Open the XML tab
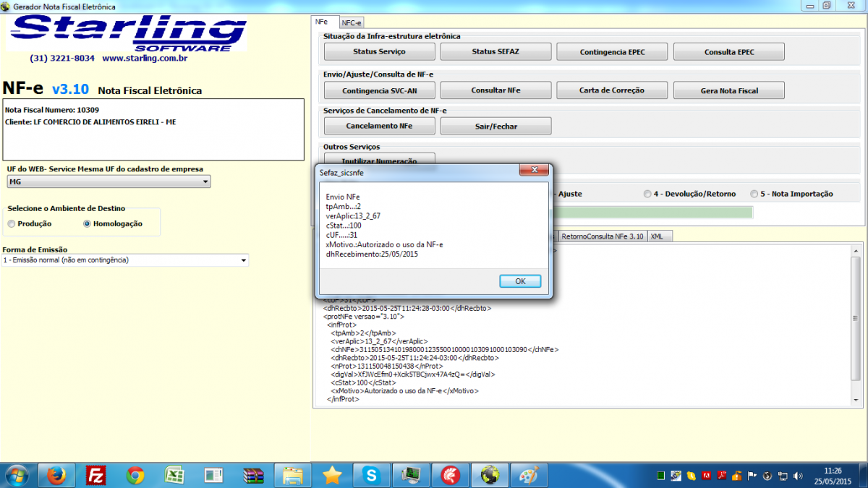 point(661,236)
